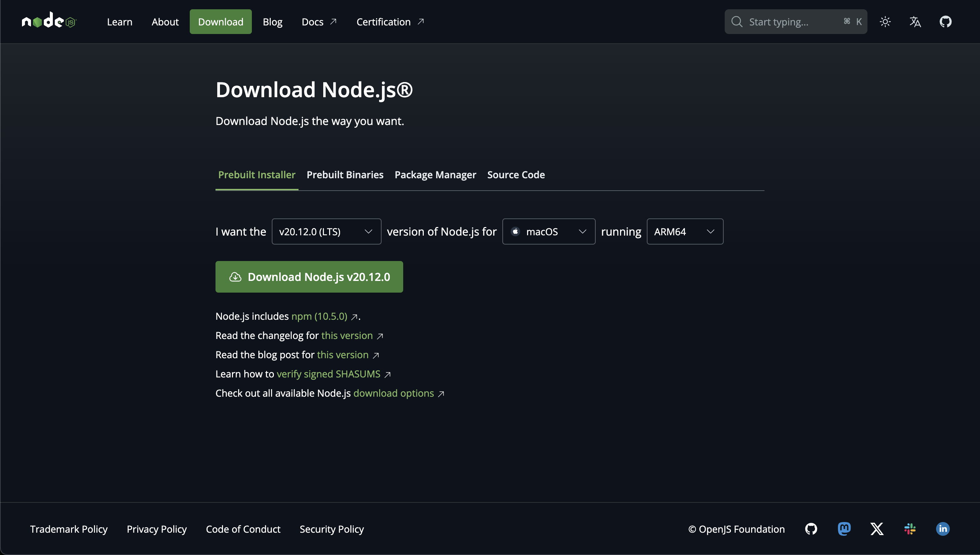Open the ARM64 architecture dropdown

685,231
